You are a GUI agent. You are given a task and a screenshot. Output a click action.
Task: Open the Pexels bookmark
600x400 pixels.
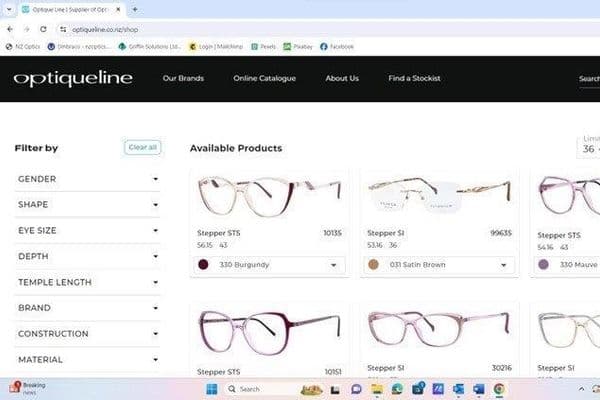point(263,47)
